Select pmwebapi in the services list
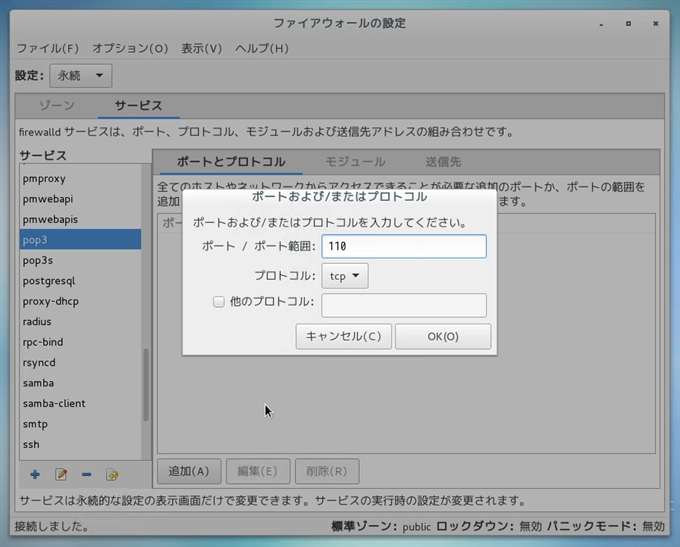This screenshot has height=547, width=680. coord(80,199)
